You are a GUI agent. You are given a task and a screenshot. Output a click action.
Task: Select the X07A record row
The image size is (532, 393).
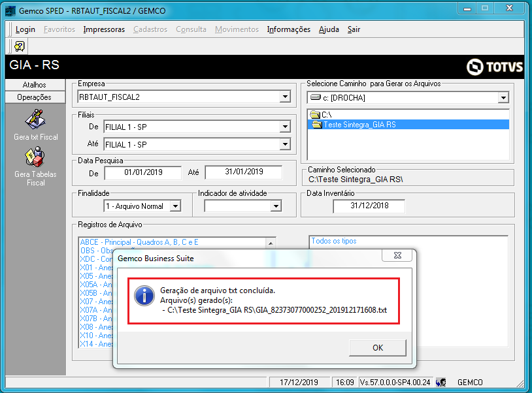click(96, 310)
